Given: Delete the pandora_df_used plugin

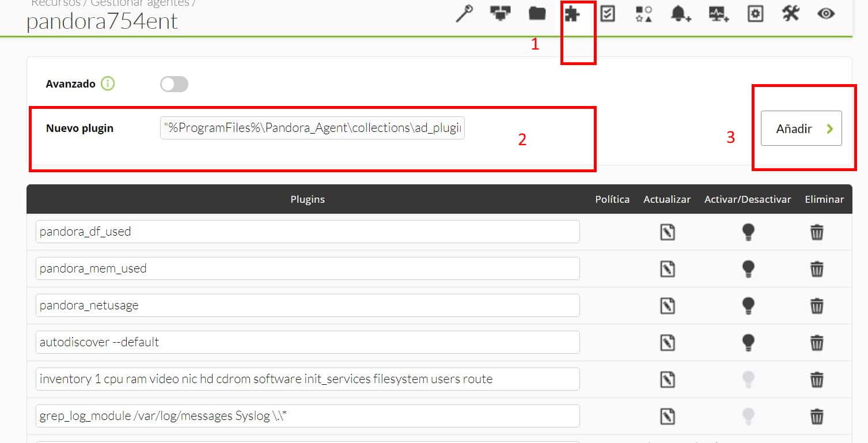Looking at the screenshot, I should click(x=817, y=232).
